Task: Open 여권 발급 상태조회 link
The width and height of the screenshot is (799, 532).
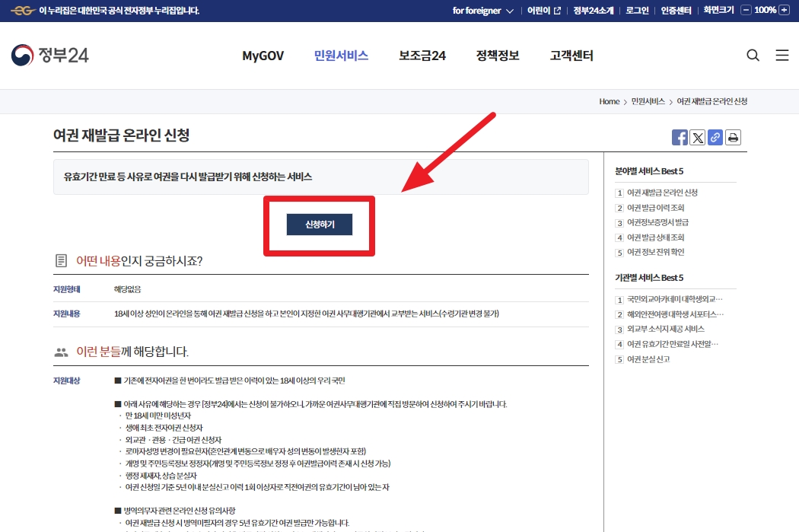Action: [655, 237]
